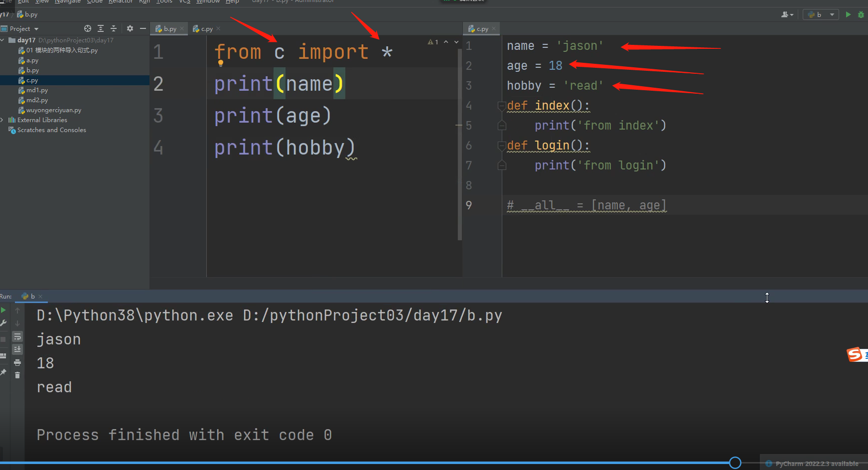
Task: Toggle scroll to end in Run console
Action: pyautogui.click(x=17, y=349)
